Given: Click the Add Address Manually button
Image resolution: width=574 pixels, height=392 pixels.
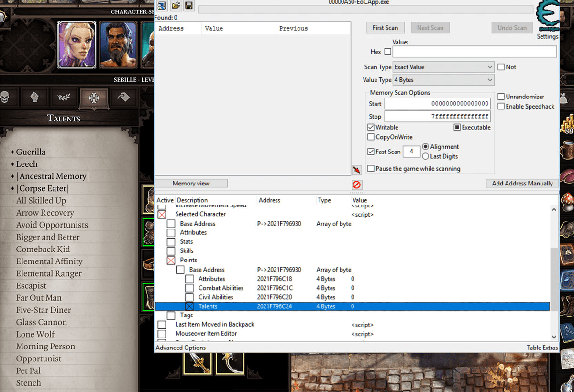Looking at the screenshot, I should [522, 183].
